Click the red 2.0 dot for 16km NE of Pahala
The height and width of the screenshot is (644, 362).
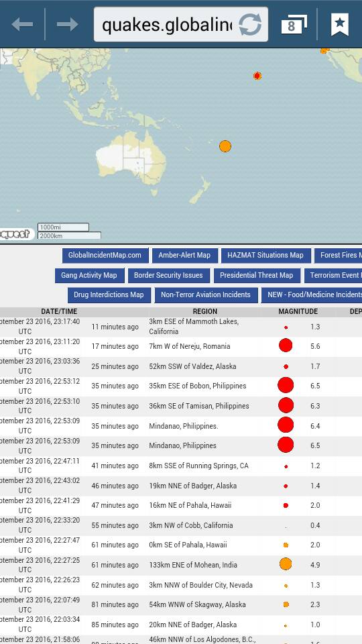pyautogui.click(x=286, y=506)
